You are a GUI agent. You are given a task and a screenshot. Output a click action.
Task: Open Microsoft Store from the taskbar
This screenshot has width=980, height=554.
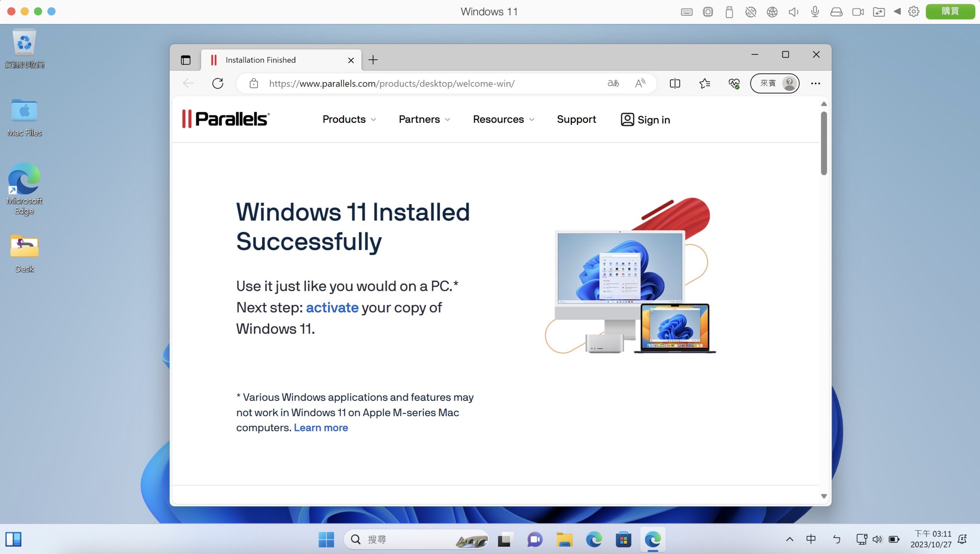(623, 539)
